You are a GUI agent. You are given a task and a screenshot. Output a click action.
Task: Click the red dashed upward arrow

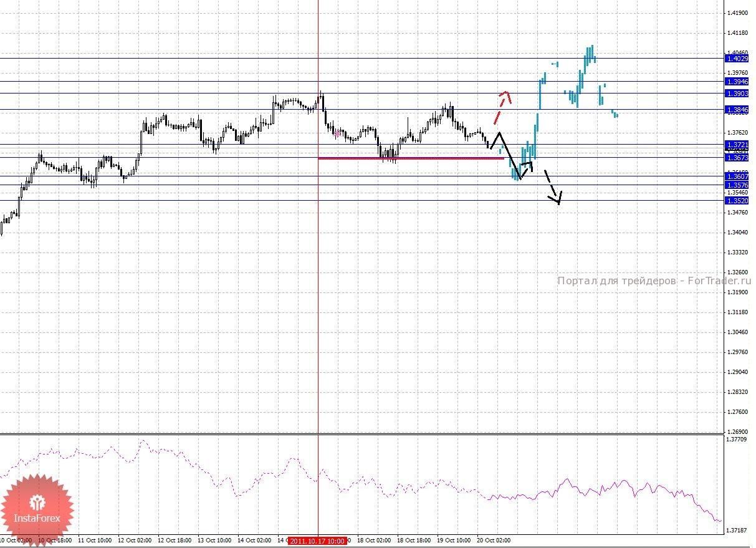point(502,106)
